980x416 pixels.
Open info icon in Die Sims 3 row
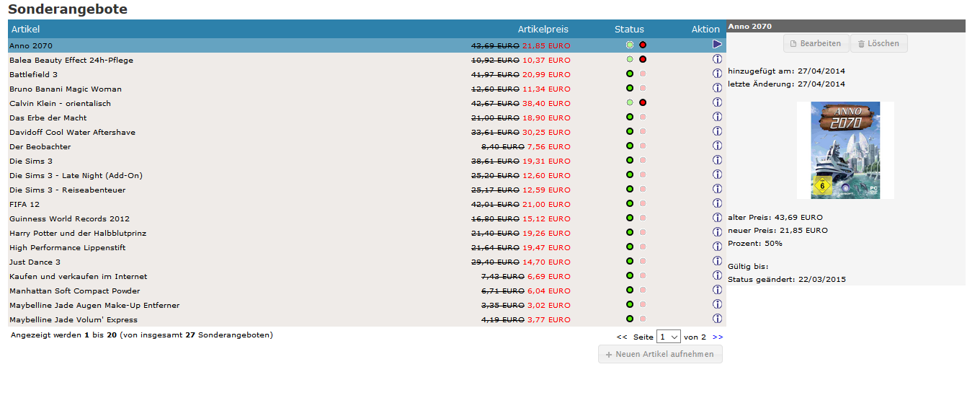pos(717,160)
